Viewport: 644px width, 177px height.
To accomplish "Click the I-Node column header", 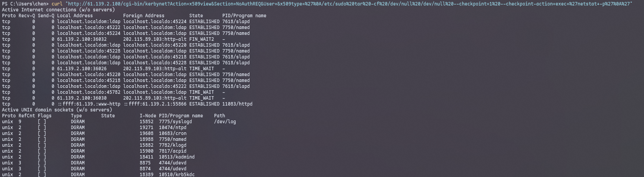I will (x=148, y=116).
